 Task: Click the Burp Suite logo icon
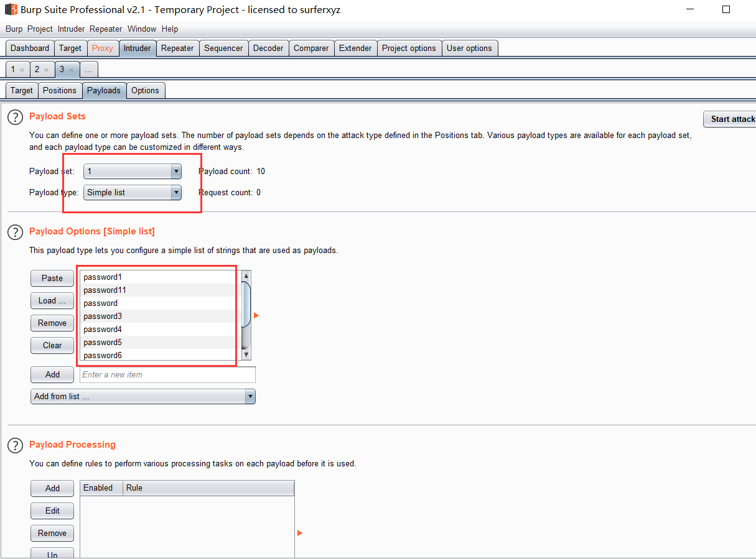click(11, 10)
